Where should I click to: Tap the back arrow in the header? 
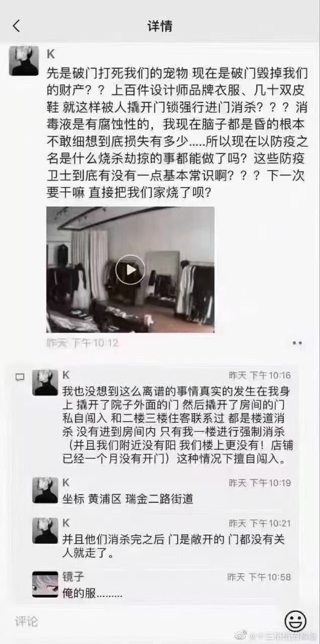pyautogui.click(x=16, y=26)
